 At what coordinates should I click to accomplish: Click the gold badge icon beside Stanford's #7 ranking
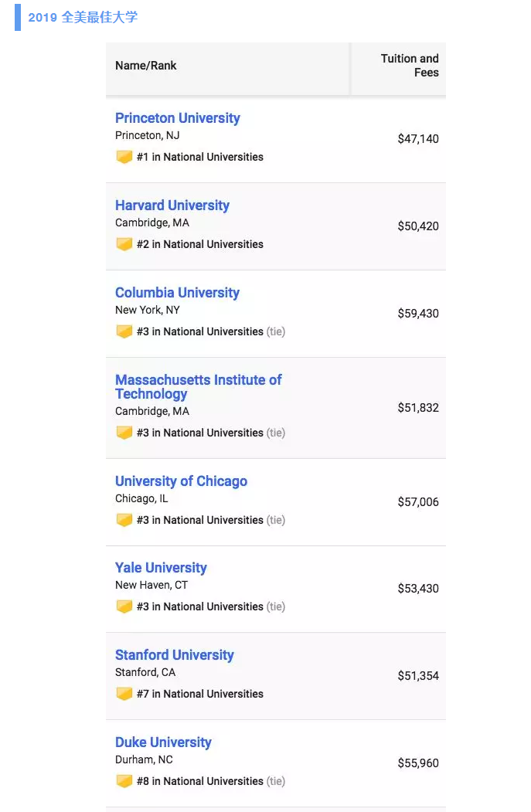tap(124, 694)
